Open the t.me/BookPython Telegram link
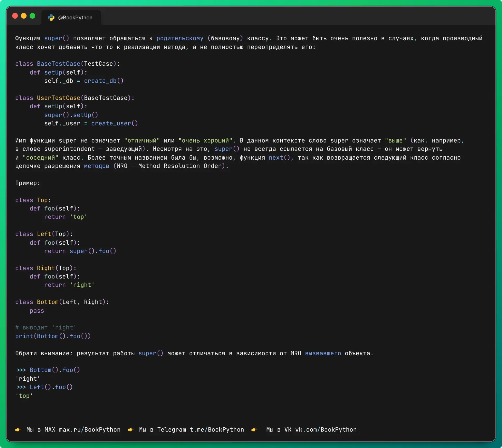The width and height of the screenshot is (502, 448). pyautogui.click(x=217, y=430)
